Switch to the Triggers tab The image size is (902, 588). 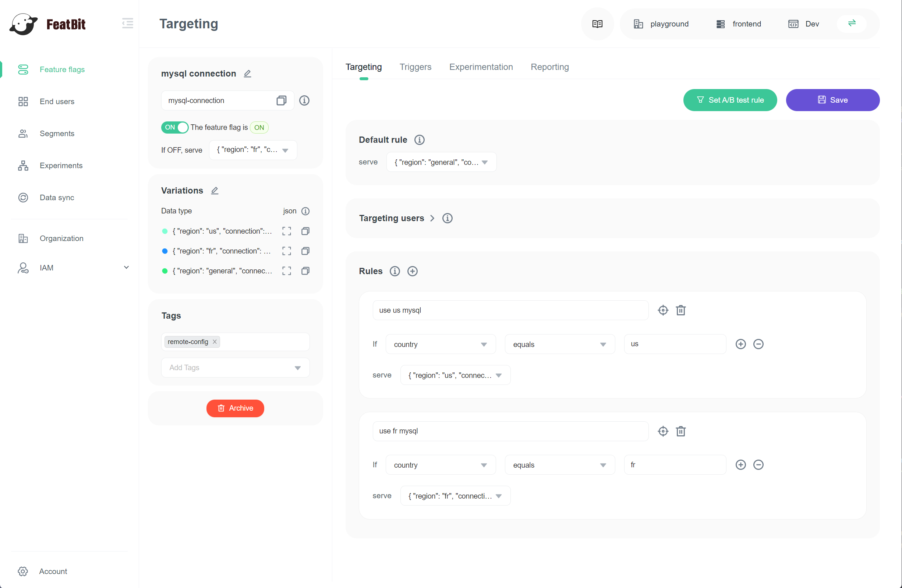[415, 67]
